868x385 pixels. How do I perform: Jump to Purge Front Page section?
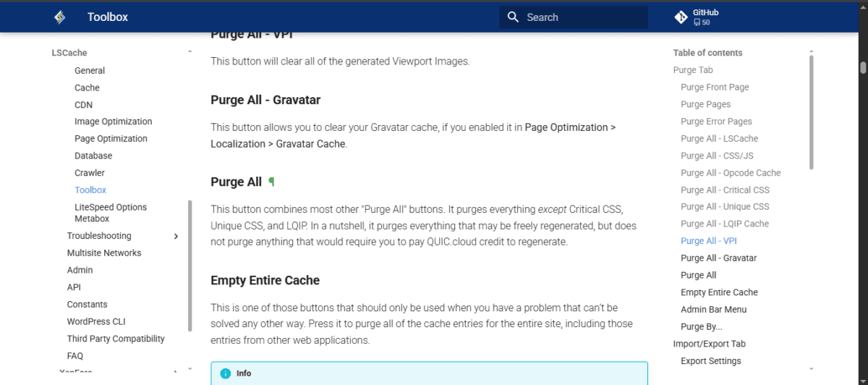coord(715,88)
